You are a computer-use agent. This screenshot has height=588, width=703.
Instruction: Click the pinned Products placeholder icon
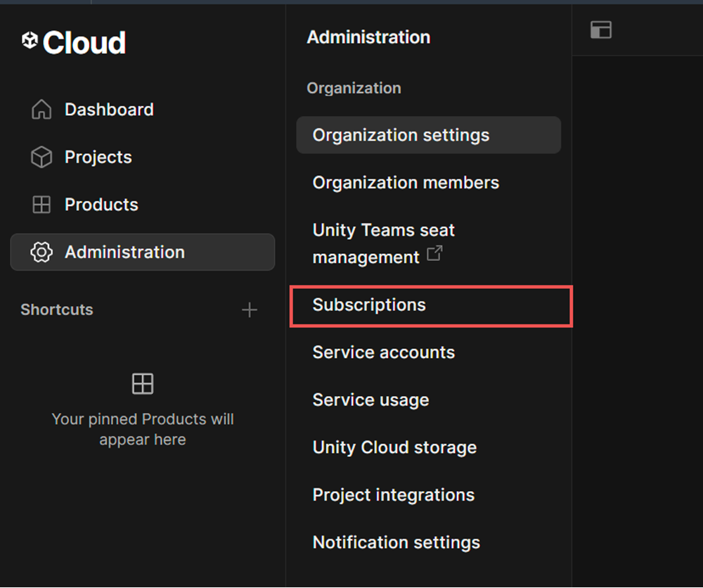(142, 383)
